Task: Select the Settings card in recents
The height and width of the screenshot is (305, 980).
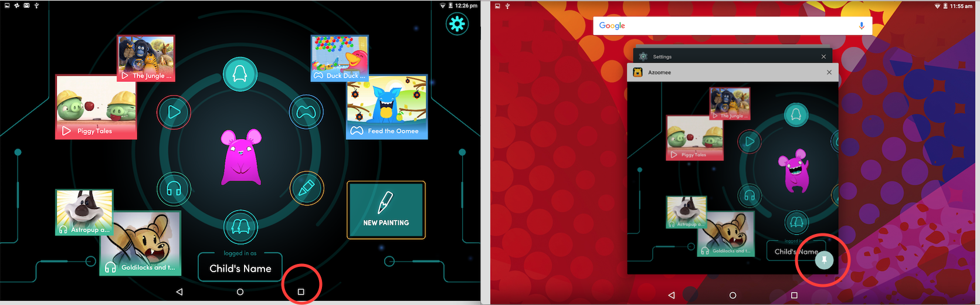Action: pyautogui.click(x=733, y=56)
